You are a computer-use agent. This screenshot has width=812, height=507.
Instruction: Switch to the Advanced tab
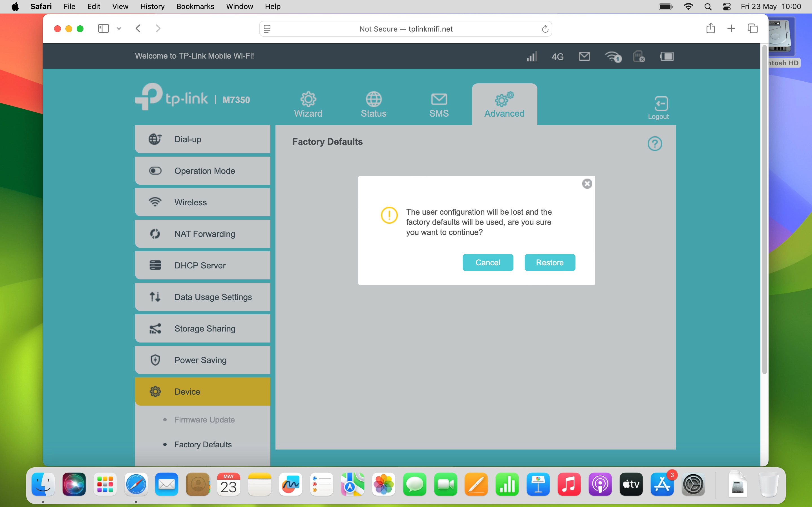coord(504,104)
